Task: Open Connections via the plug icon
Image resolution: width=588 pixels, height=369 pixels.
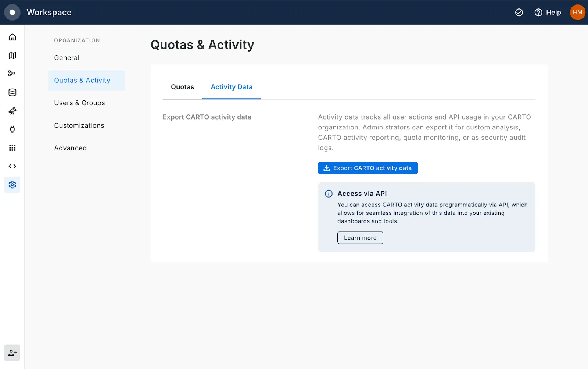Action: coord(12,129)
